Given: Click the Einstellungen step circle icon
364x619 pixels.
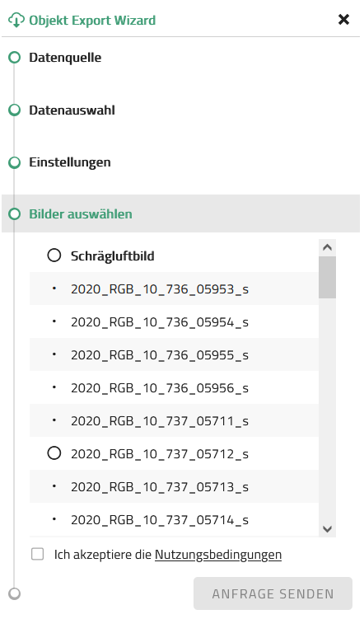Looking at the screenshot, I should coord(15,162).
